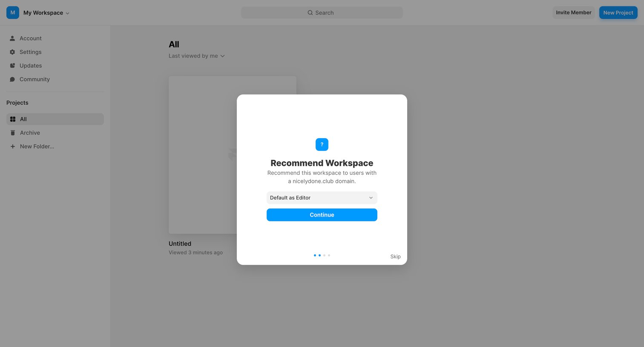The height and width of the screenshot is (347, 644).
Task: Click the Untitled project name
Action: [180, 244]
